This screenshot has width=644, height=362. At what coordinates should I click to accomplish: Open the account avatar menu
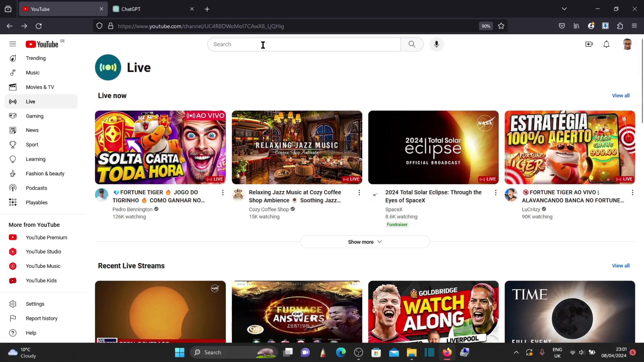pyautogui.click(x=627, y=44)
